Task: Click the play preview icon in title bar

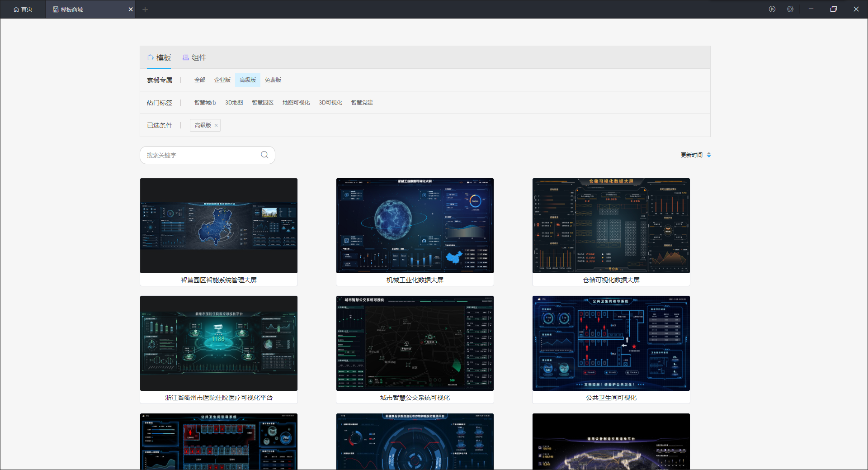Action: (772, 9)
